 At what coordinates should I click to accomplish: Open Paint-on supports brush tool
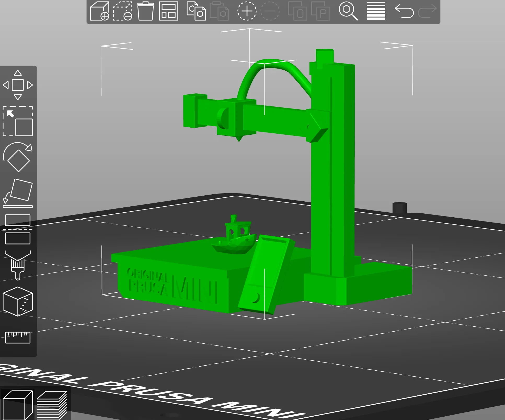(18, 265)
